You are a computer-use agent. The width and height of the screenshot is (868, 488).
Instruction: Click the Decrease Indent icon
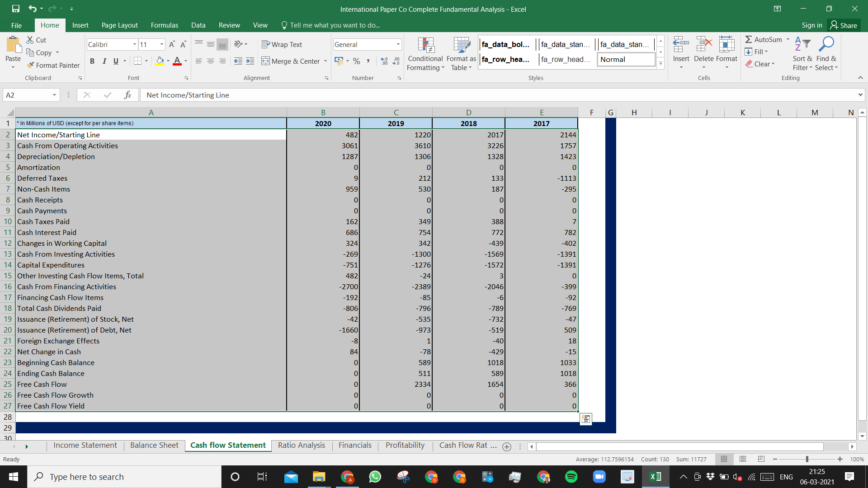[x=238, y=61]
